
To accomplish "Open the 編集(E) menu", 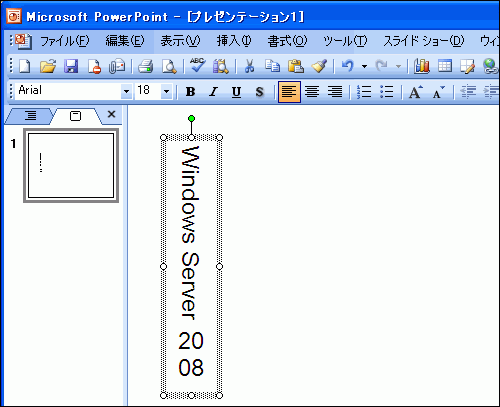I will [x=125, y=41].
